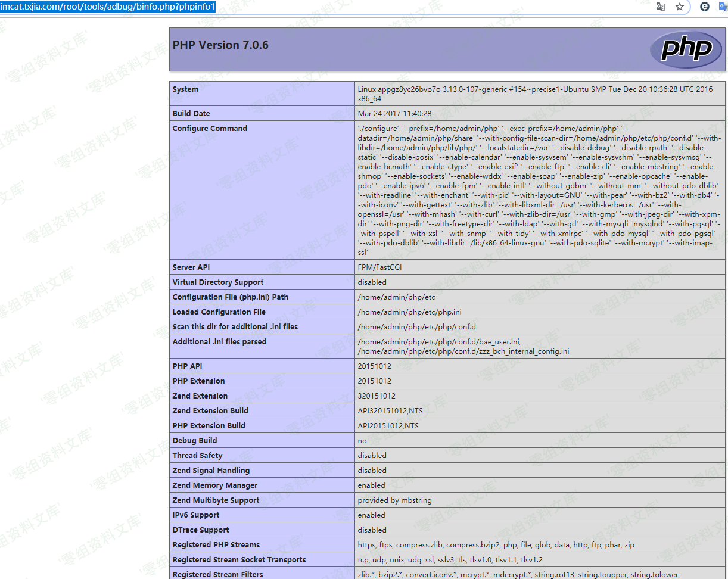
Task: Click the Registered PHP Streams label
Action: click(216, 545)
